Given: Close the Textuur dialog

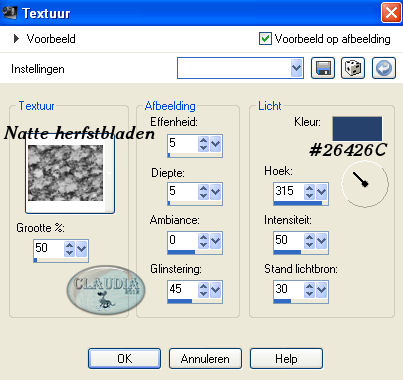Looking at the screenshot, I should [x=391, y=13].
